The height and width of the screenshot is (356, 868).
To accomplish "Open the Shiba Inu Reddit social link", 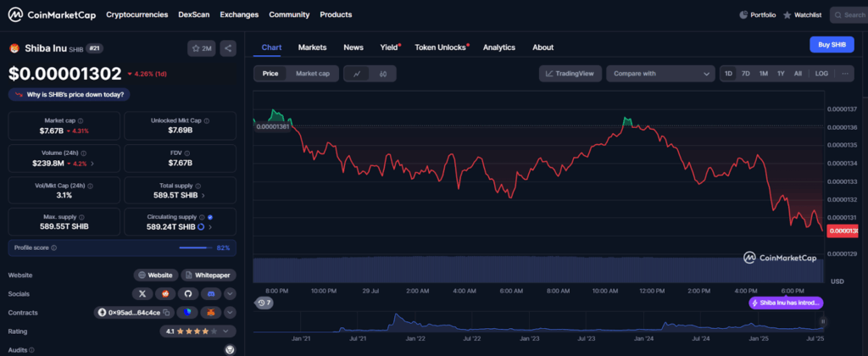I will click(x=165, y=293).
